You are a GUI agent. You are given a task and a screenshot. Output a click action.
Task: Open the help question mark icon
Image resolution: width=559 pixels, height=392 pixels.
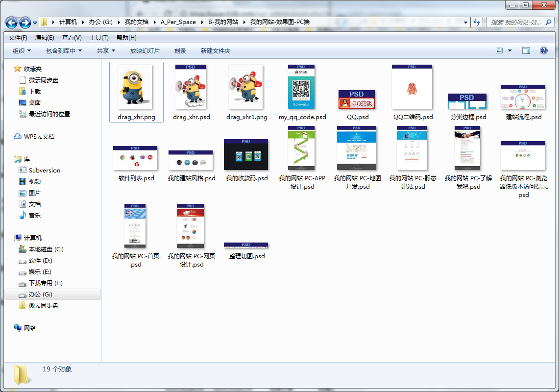pyautogui.click(x=543, y=50)
